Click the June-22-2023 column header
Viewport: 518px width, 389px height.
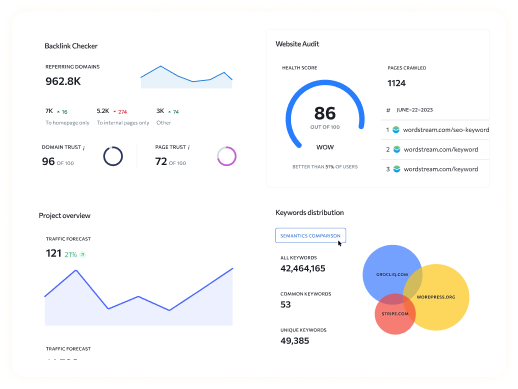[x=415, y=110]
